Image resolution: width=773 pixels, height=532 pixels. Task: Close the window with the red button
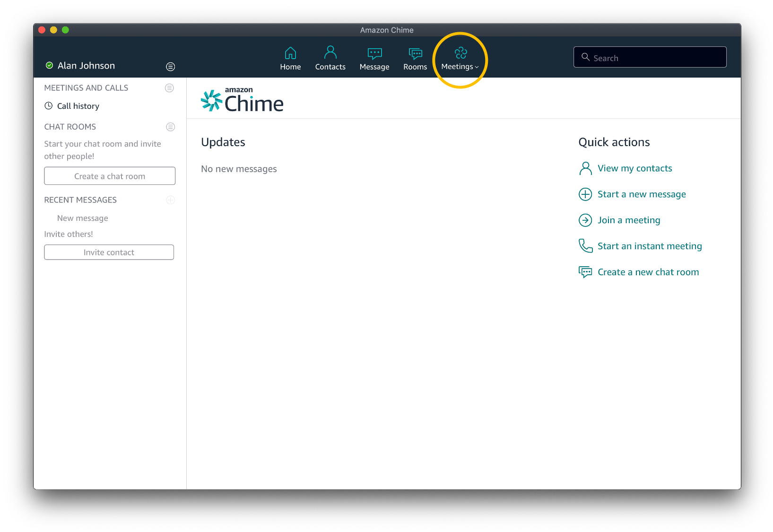[x=42, y=30]
